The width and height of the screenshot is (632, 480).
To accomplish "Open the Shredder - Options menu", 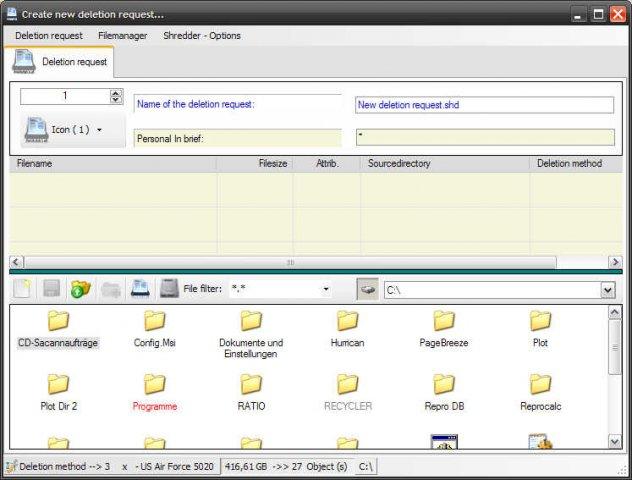I will pyautogui.click(x=202, y=35).
